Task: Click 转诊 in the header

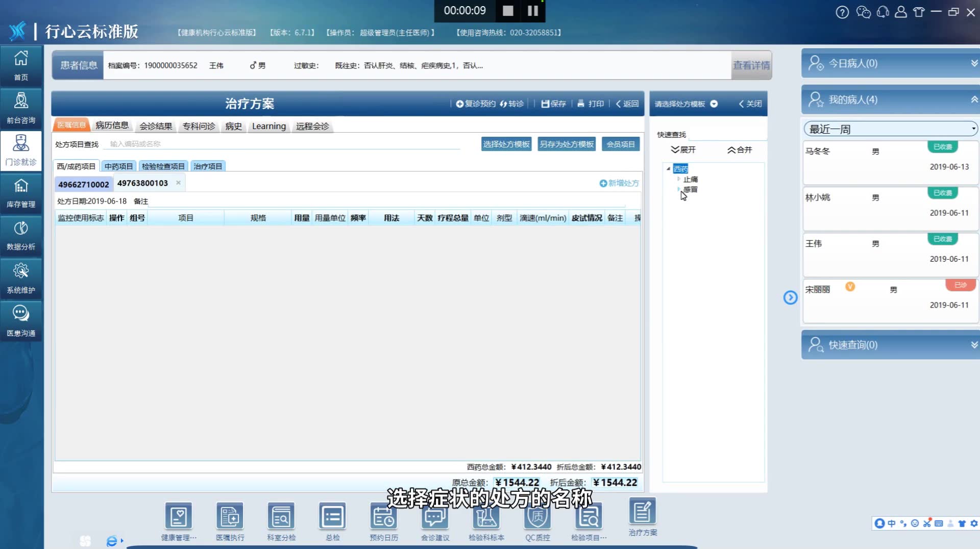Action: 512,104
